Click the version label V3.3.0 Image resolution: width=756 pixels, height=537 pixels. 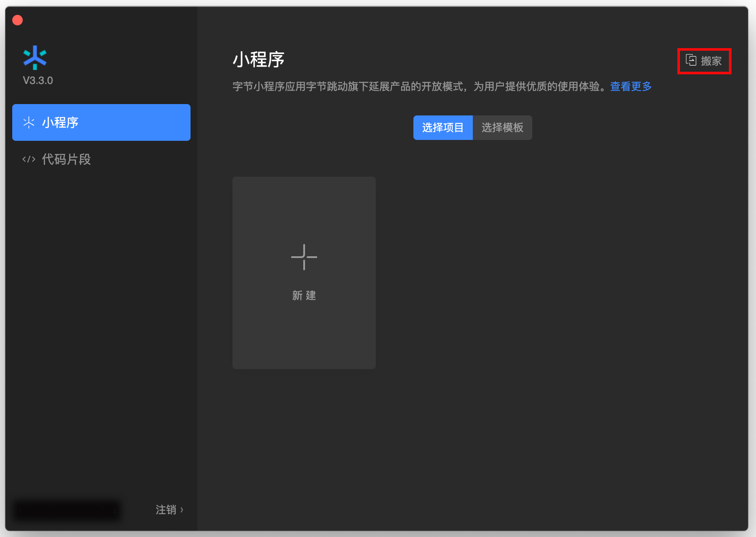pos(38,80)
